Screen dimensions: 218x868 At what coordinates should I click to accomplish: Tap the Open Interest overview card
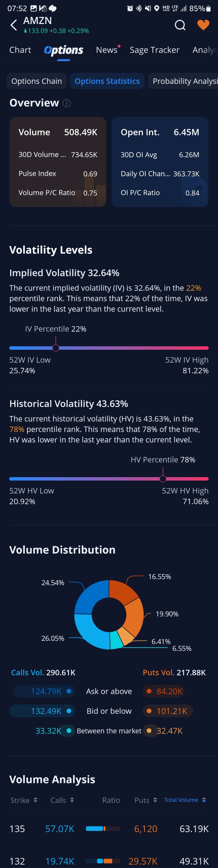coord(160,162)
